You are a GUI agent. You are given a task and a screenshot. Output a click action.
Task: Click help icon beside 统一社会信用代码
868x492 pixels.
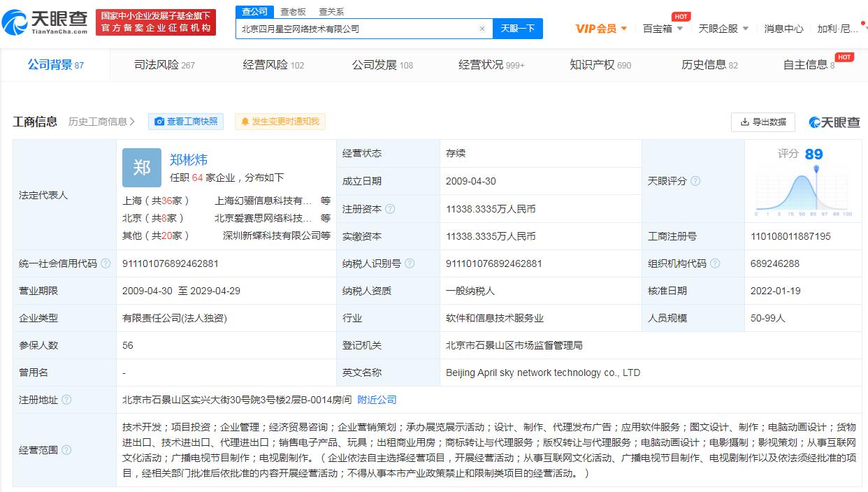pos(106,263)
